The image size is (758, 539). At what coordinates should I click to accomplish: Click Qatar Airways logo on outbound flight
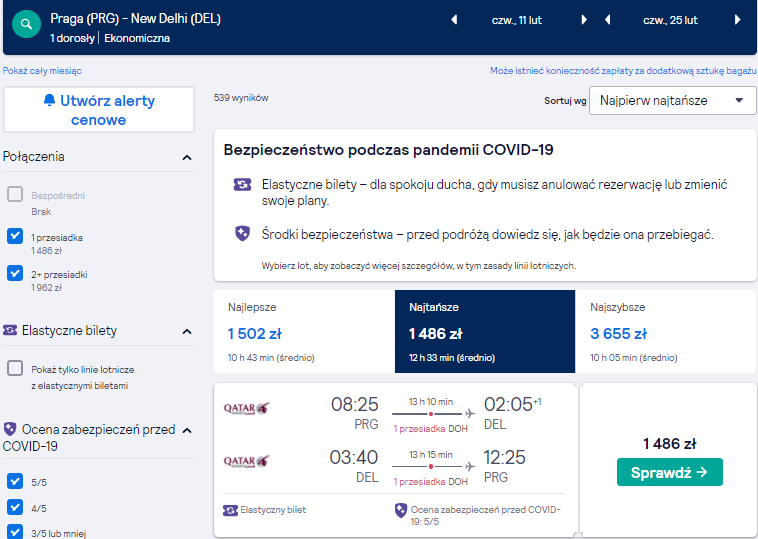[x=247, y=408]
